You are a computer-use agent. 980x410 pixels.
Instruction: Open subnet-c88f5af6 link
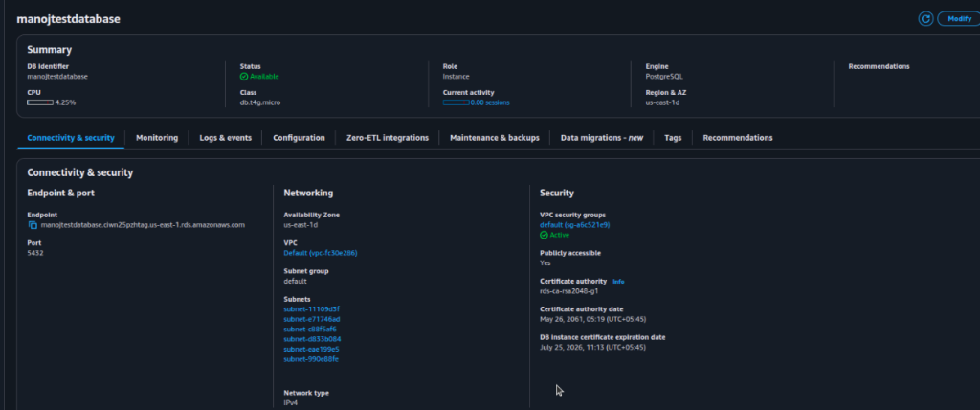tap(311, 330)
